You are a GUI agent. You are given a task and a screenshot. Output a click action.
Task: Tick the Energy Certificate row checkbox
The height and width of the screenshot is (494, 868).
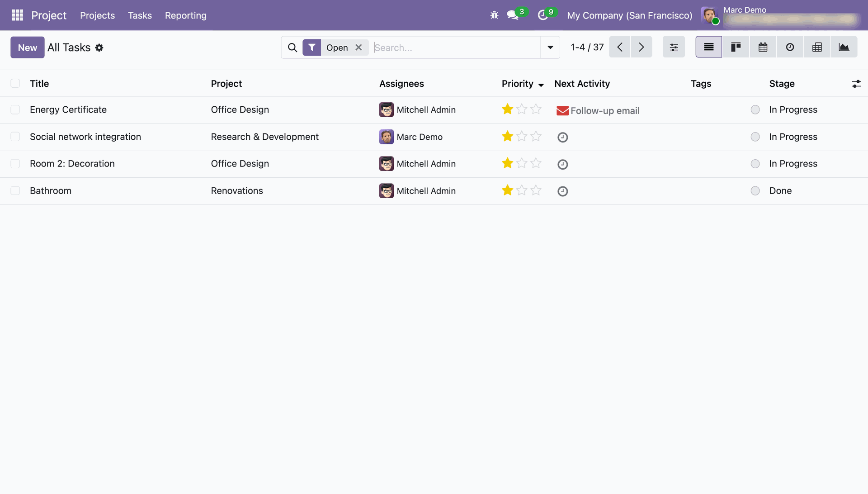pos(15,110)
